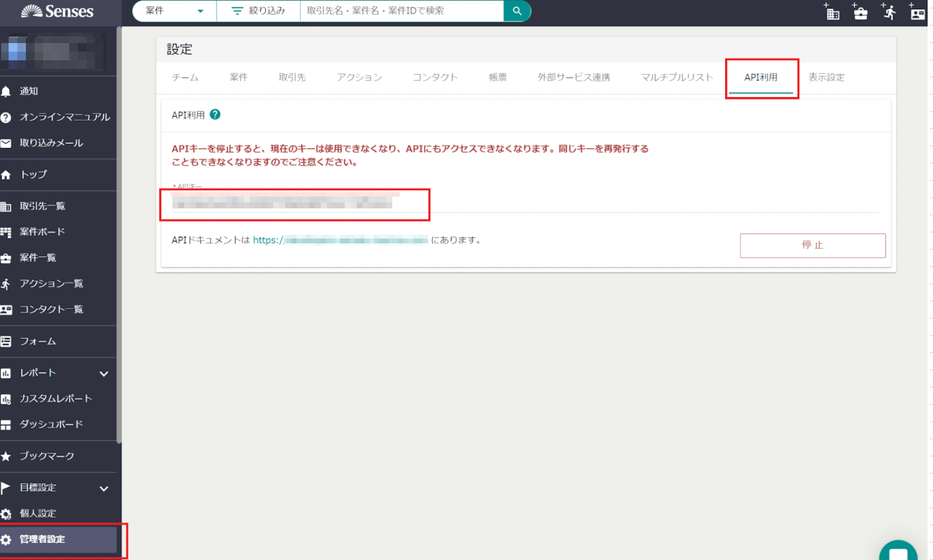Click the add deal briefcase icon
This screenshot has height=560, width=933.
(860, 12)
